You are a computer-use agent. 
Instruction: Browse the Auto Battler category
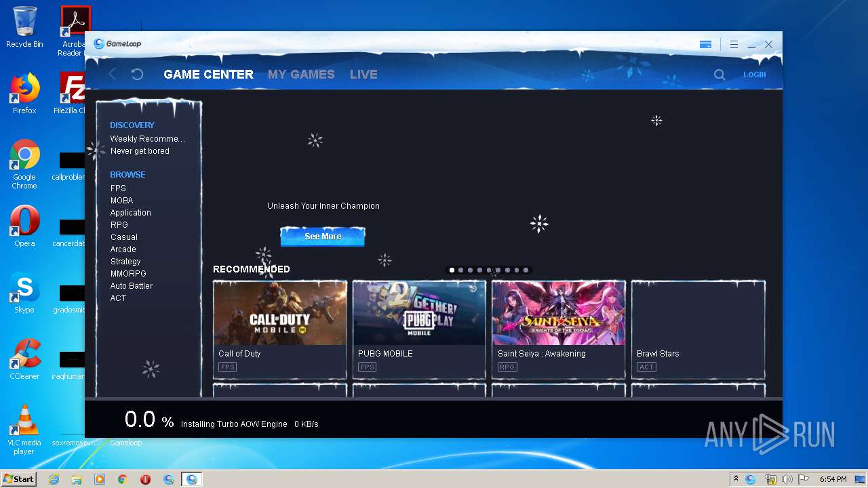point(132,286)
